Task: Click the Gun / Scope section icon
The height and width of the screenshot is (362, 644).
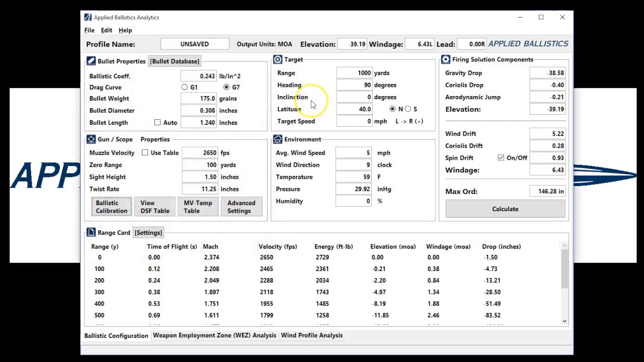Action: click(91, 139)
